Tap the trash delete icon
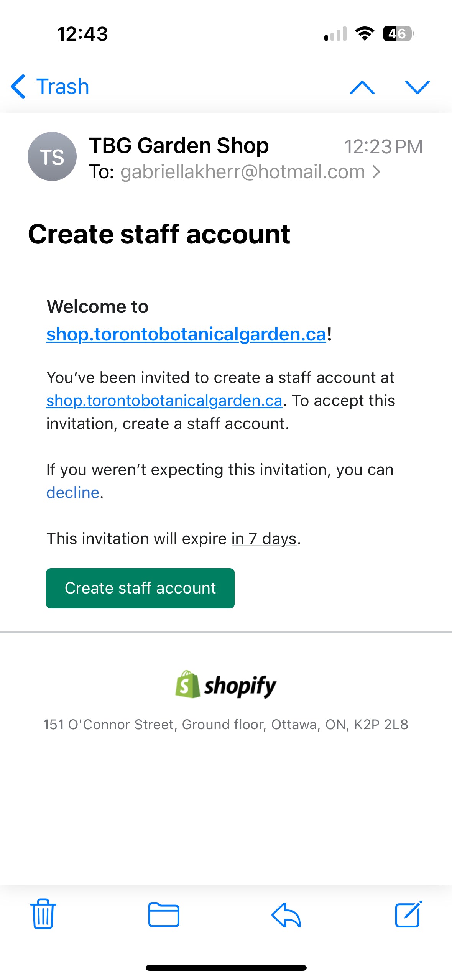The image size is (452, 980). (x=43, y=914)
